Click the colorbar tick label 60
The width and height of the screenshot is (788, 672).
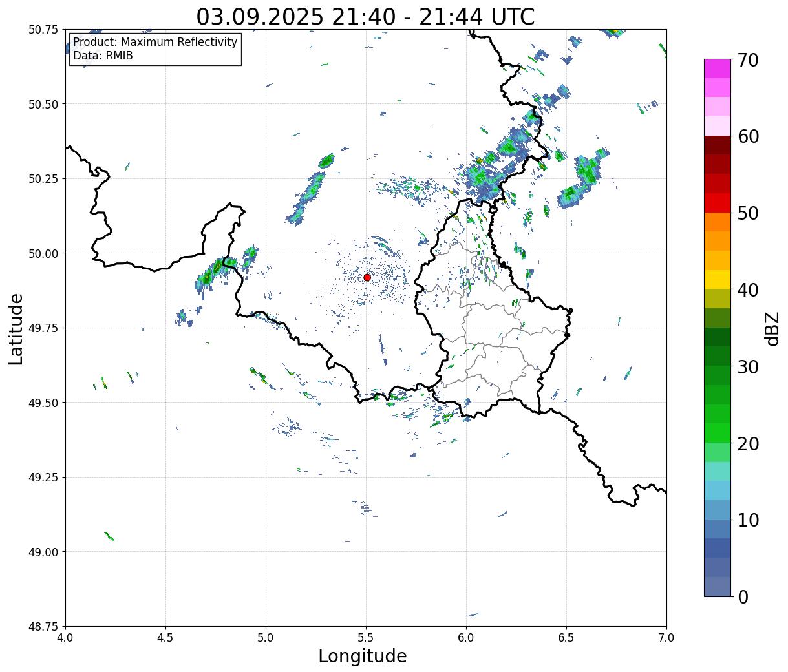(747, 136)
